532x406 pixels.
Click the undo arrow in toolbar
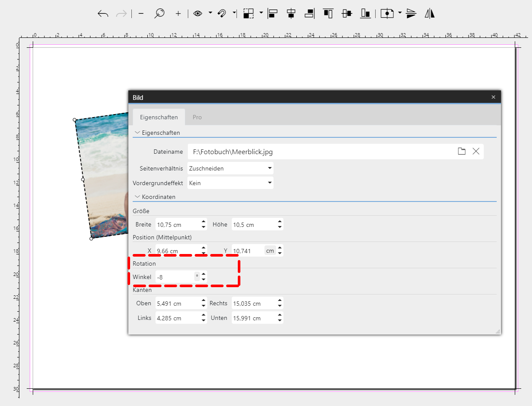tap(103, 14)
